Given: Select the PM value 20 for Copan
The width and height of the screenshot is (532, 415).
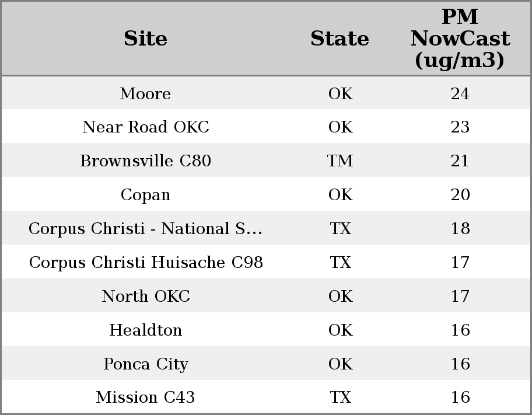Looking at the screenshot, I should tap(460, 195).
